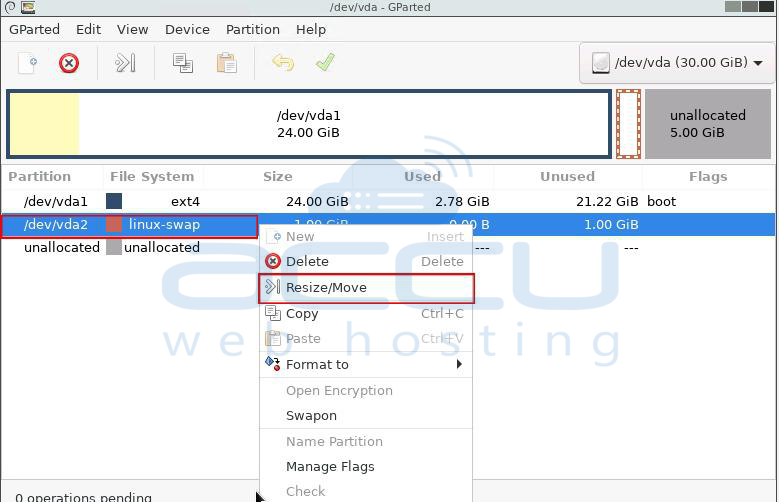The width and height of the screenshot is (779, 502).
Task: Choose Delete in the context menu
Action: [366, 261]
